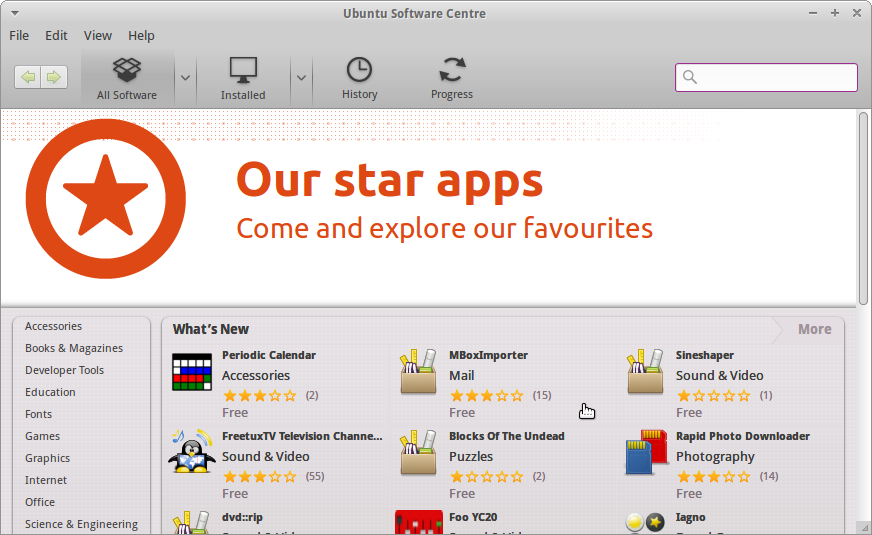
Task: Click the Our star apps banner
Action: pyautogui.click(x=428, y=207)
